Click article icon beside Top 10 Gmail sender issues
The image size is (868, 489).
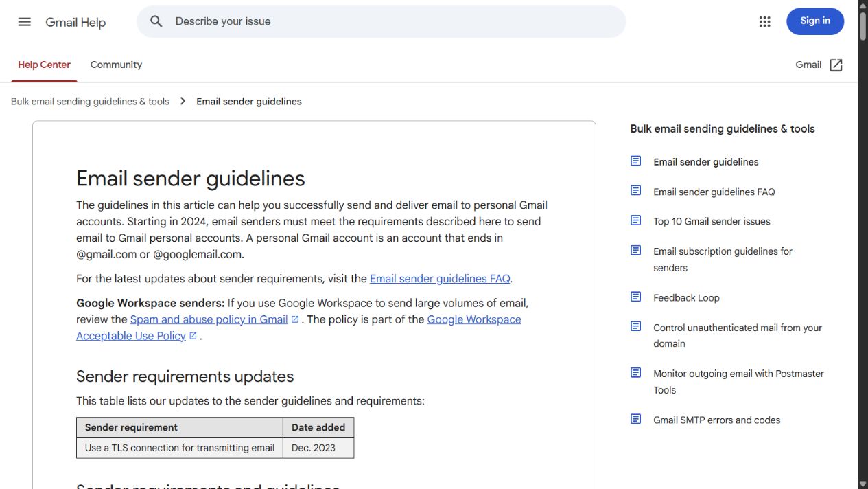click(636, 220)
